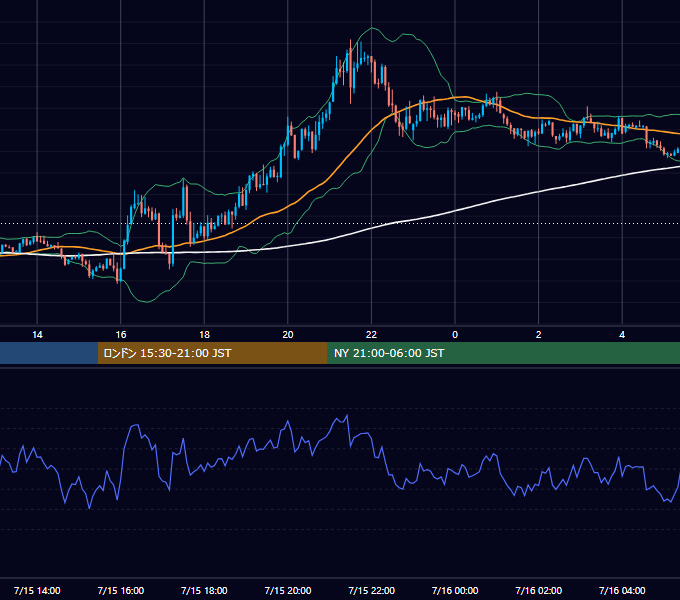The image size is (680, 600).
Task: Click the 7/15 14:00 date label
Action: [37, 590]
